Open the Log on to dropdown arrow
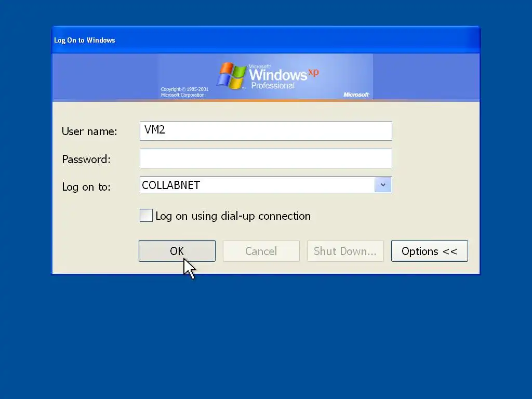 coord(383,185)
